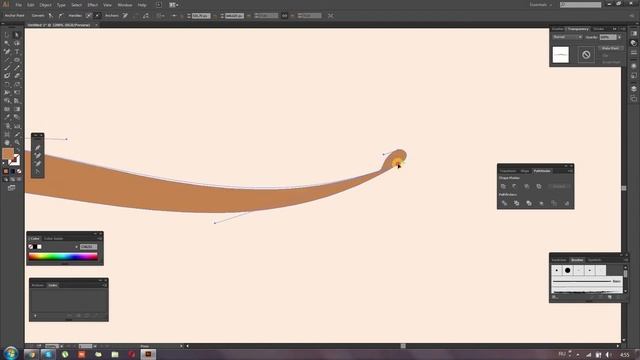
Task: Select the Eraser tool
Action: click(x=17, y=76)
